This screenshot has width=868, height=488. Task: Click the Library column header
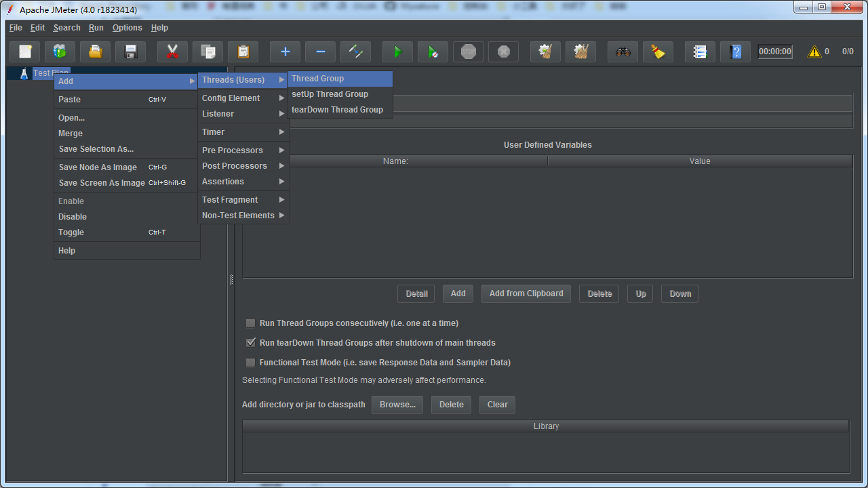pyautogui.click(x=546, y=426)
